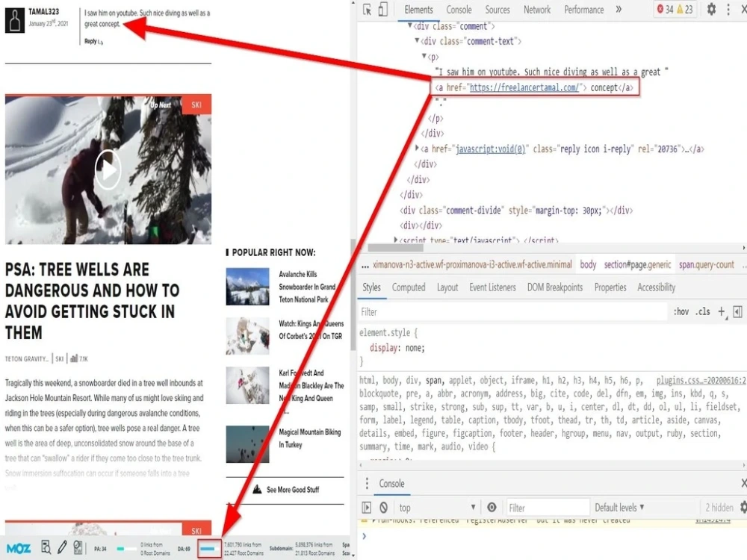Viewport: 747px width, 560px height.
Task: Click the body breadcrumb
Action: 588,265
